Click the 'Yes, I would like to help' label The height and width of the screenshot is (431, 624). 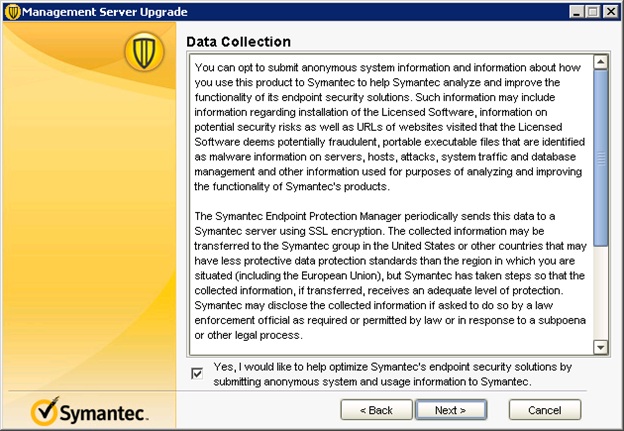(x=392, y=374)
